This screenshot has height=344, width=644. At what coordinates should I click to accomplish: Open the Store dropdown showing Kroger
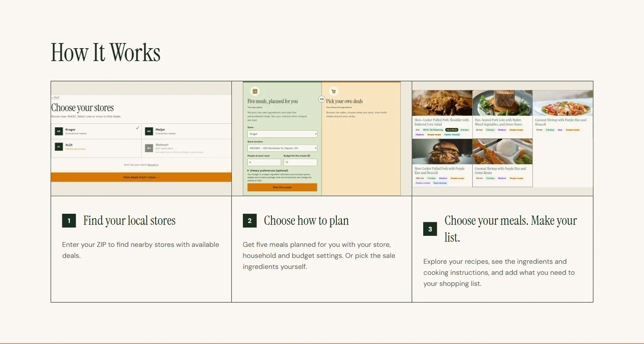tap(282, 134)
